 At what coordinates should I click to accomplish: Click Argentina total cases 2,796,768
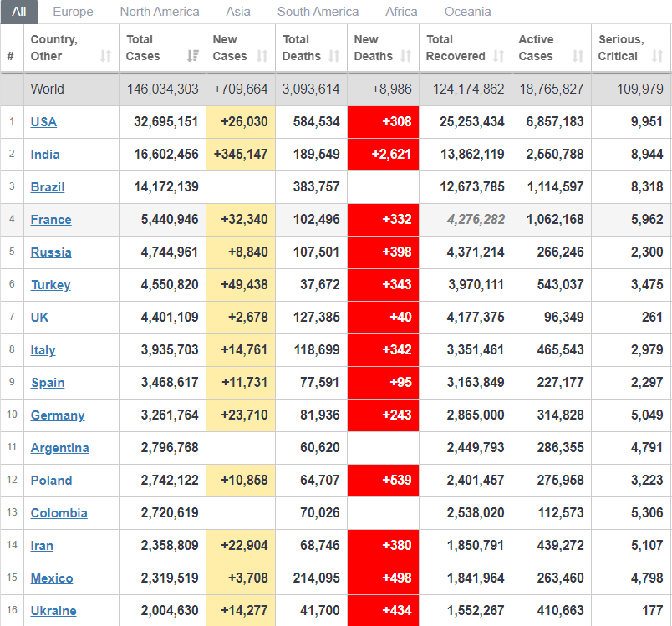click(170, 448)
